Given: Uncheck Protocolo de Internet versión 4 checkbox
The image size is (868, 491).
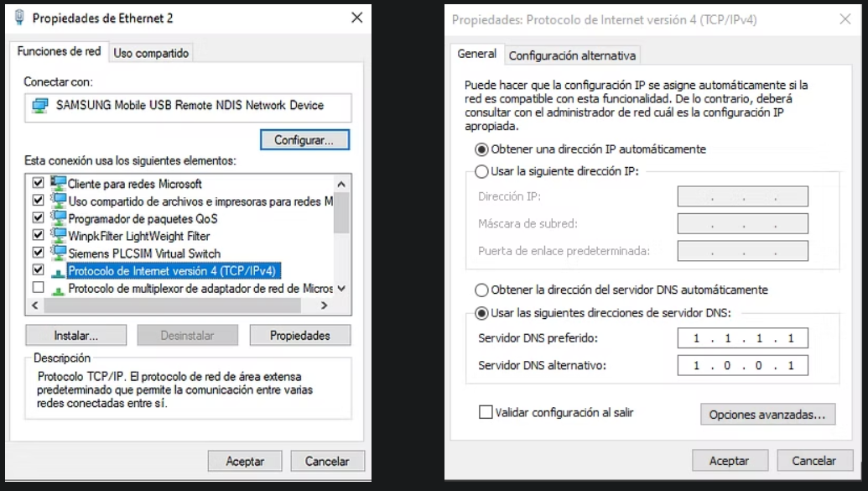Looking at the screenshot, I should click(38, 270).
